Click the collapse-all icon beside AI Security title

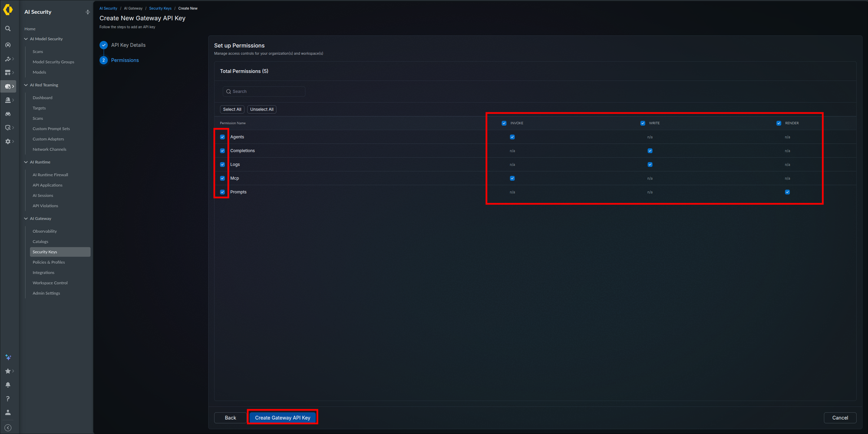[88, 12]
